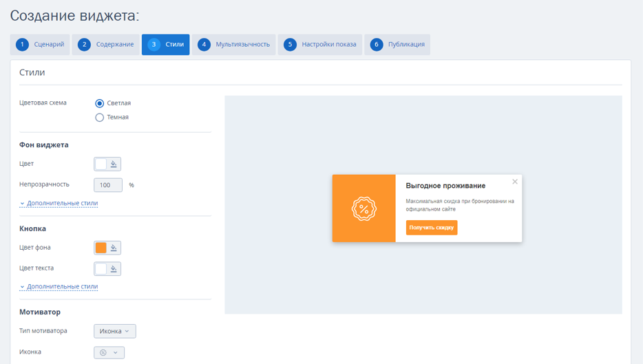The image size is (643, 364).
Task: Click the white widget background color swatch
Action: click(x=101, y=164)
